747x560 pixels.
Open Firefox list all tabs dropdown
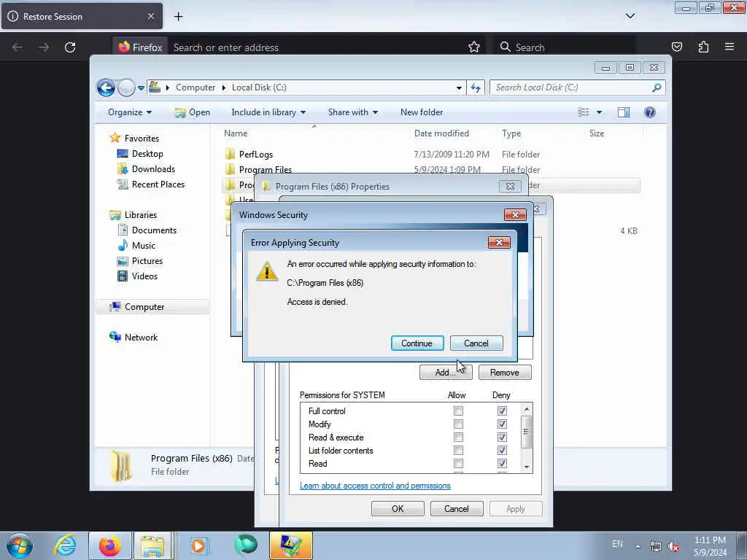[x=630, y=16]
